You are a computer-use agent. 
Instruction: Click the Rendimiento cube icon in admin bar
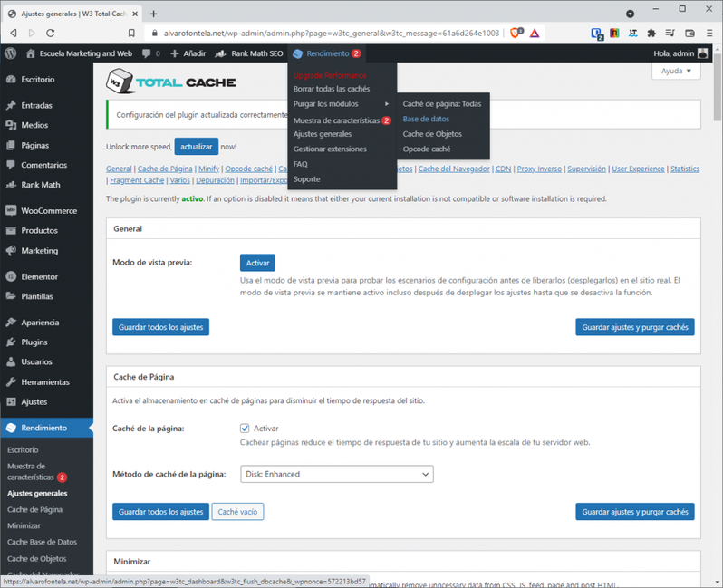298,54
